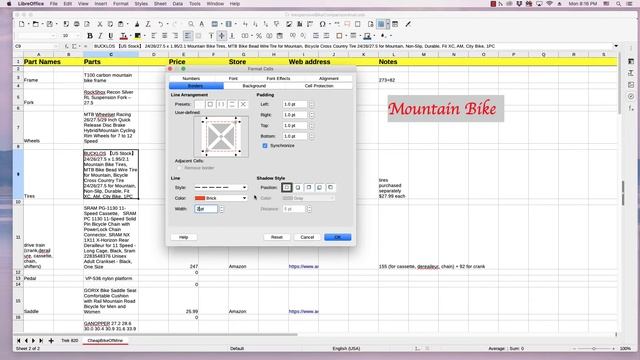Toggle Underline formatting in the toolbar
The height and width of the screenshot is (360, 640).
[x=110, y=36]
